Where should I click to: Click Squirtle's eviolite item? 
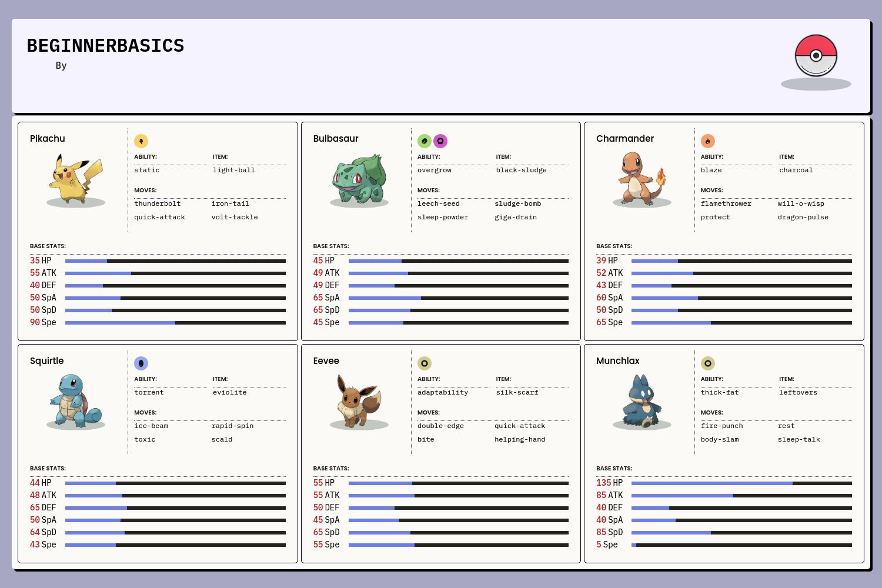click(x=230, y=393)
